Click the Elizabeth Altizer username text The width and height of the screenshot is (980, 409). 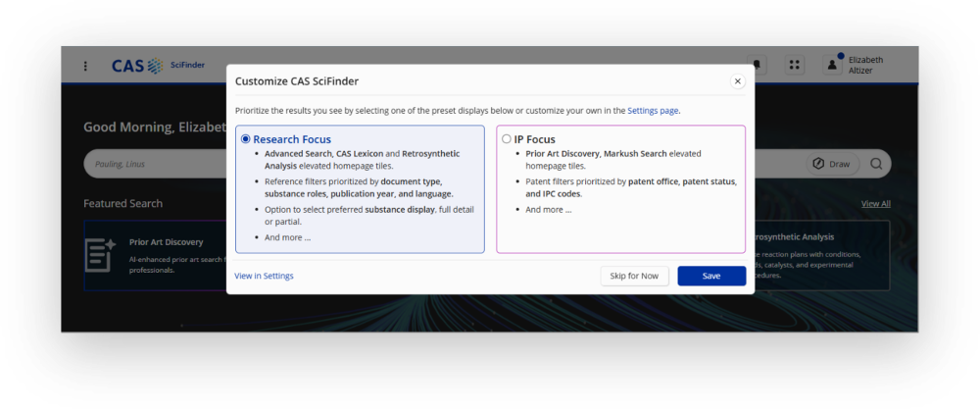point(865,65)
